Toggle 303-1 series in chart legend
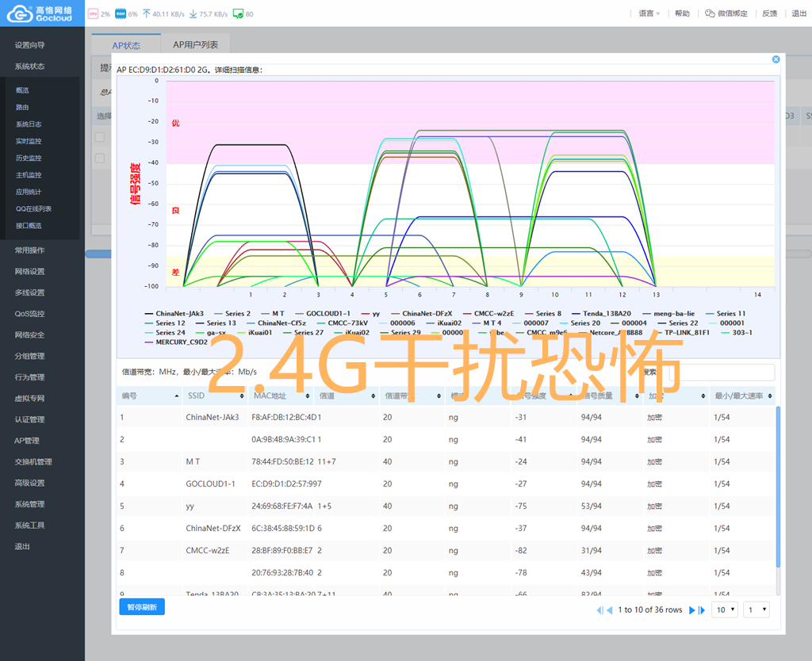The width and height of the screenshot is (812, 661). click(x=737, y=333)
